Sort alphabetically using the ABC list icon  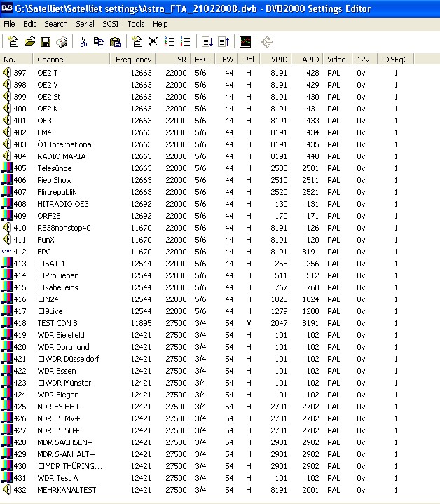pos(170,42)
